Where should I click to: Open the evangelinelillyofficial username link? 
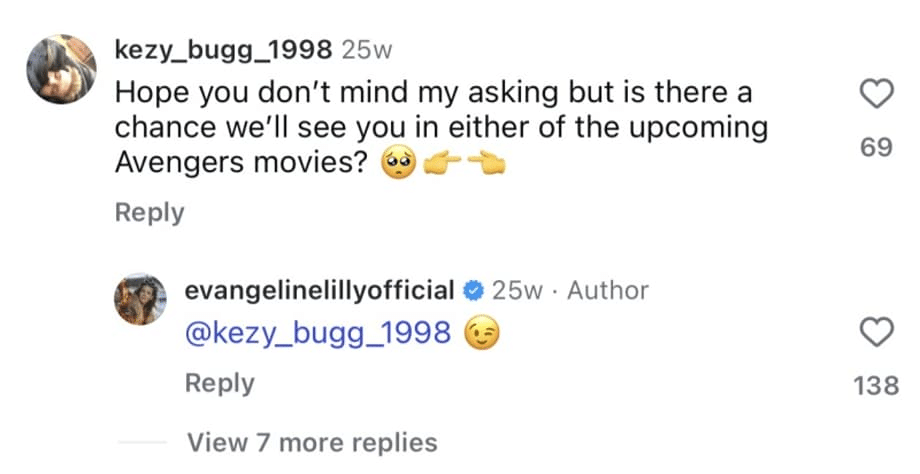pyautogui.click(x=321, y=291)
